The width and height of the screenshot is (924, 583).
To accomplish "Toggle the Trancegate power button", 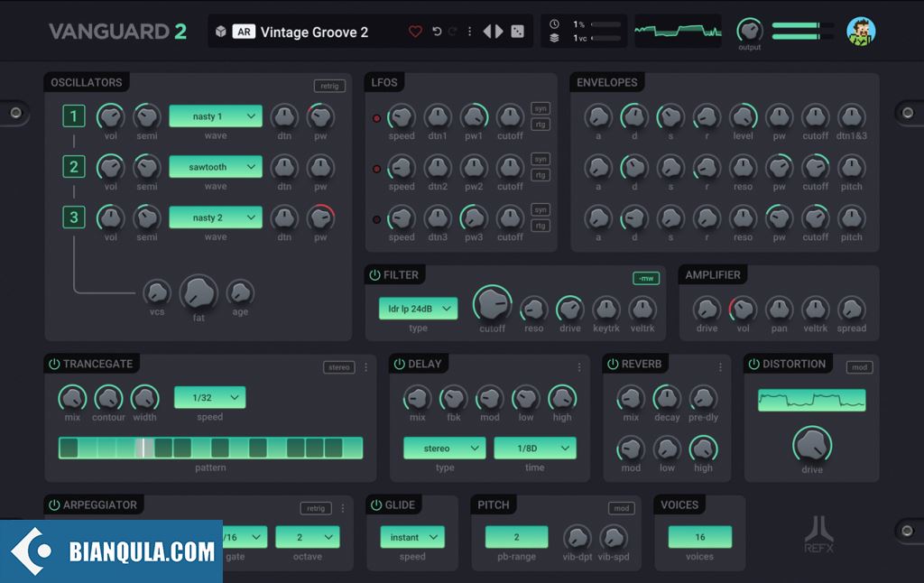I will click(x=54, y=364).
